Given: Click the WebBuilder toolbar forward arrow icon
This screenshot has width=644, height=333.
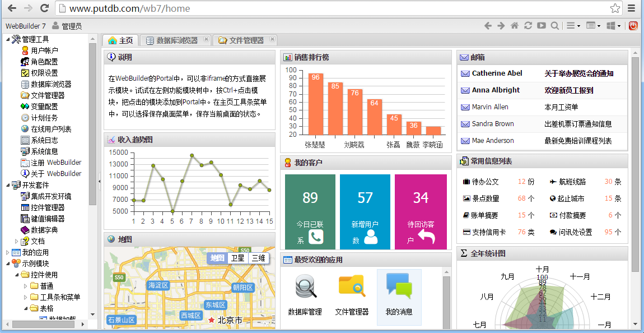Looking at the screenshot, I should coord(501,26).
